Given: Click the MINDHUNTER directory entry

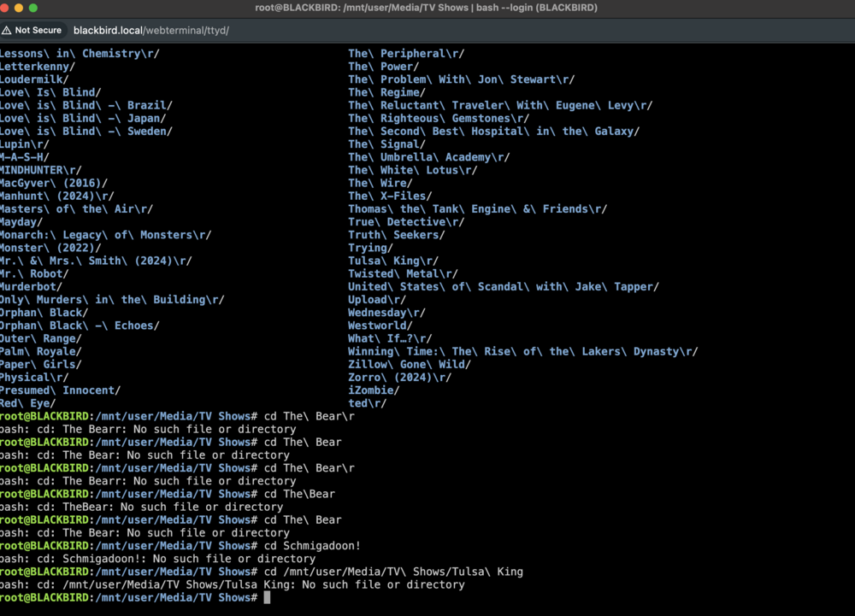Looking at the screenshot, I should click(41, 170).
